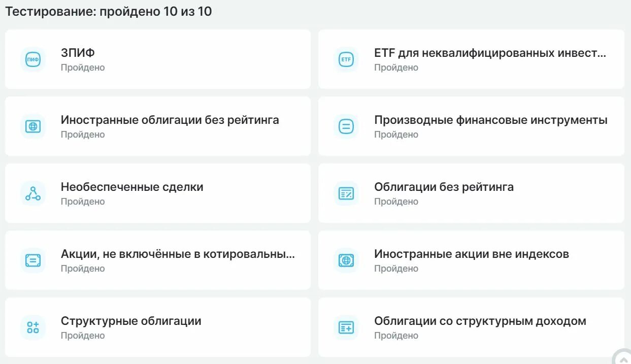This screenshot has height=364, width=631.
Task: Click the Структурные облигации icon
Action: click(x=33, y=327)
